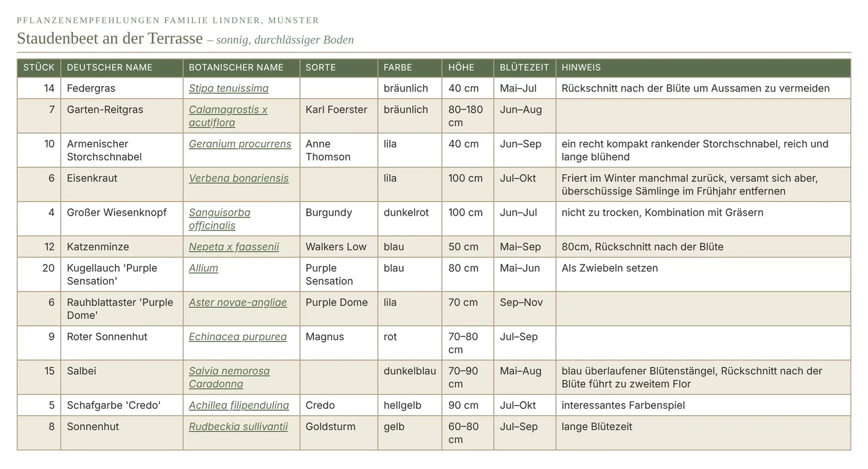This screenshot has height=469, width=868.
Task: Click the BLÜTEZEIT column header
Action: pyautogui.click(x=525, y=68)
